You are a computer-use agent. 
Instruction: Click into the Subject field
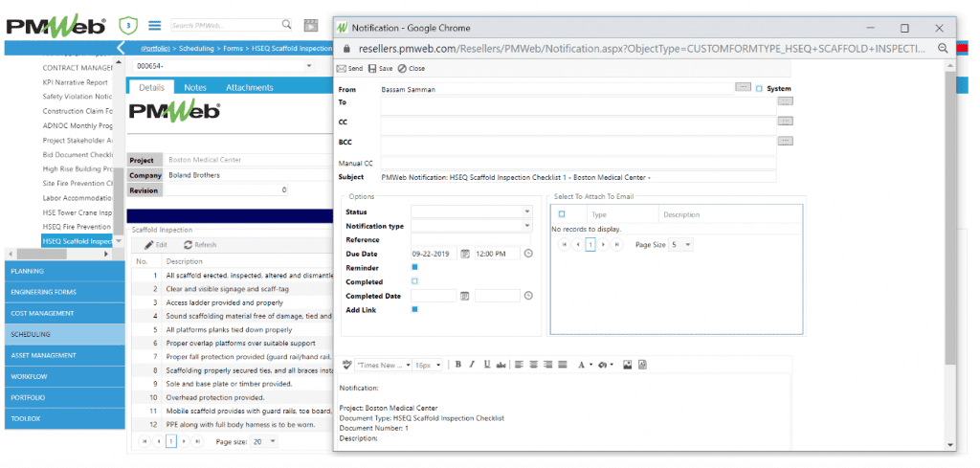(x=577, y=177)
